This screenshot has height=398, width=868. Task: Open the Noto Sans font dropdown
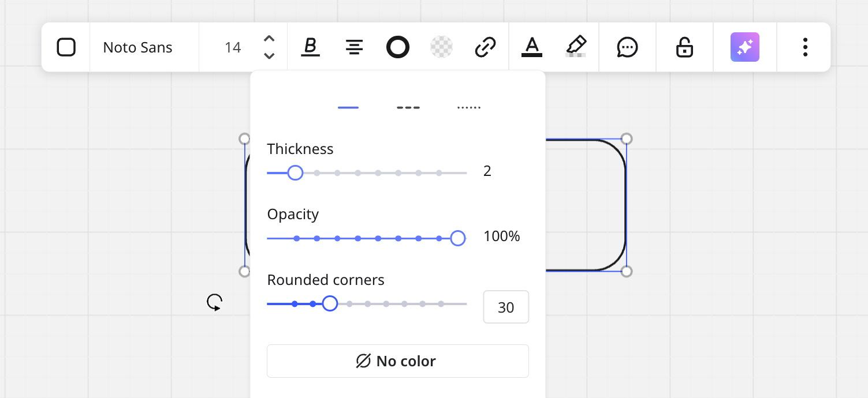point(137,47)
